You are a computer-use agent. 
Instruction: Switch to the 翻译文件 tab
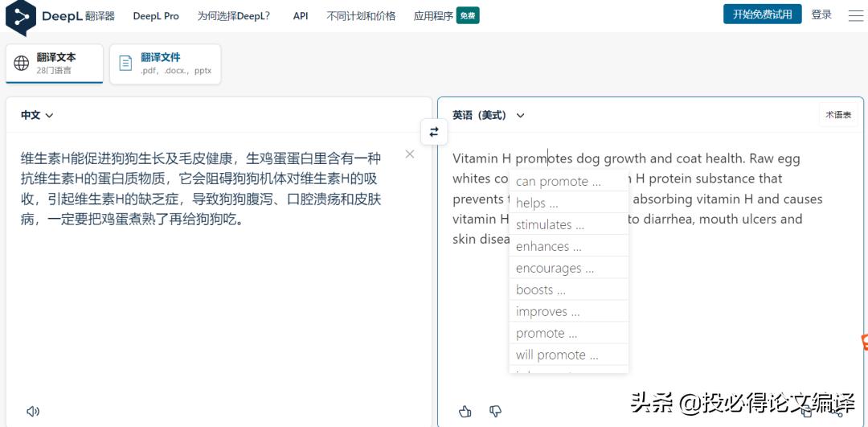click(165, 64)
